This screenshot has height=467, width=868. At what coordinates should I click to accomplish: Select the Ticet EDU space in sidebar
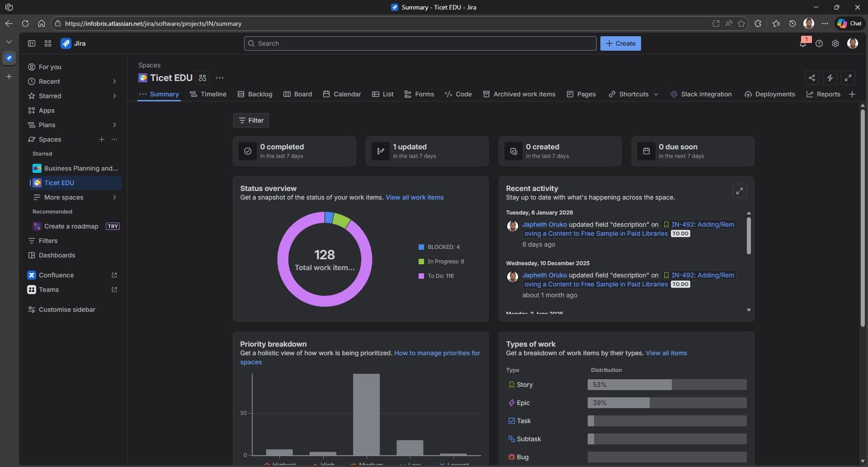[x=75, y=183]
